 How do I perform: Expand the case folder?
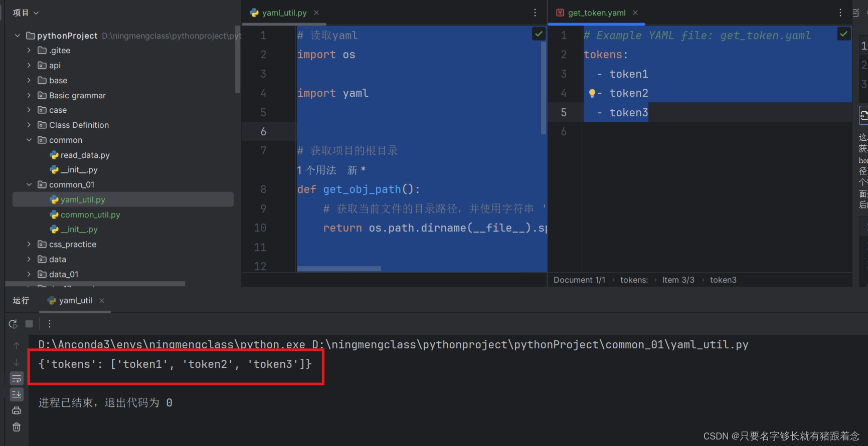coord(29,110)
